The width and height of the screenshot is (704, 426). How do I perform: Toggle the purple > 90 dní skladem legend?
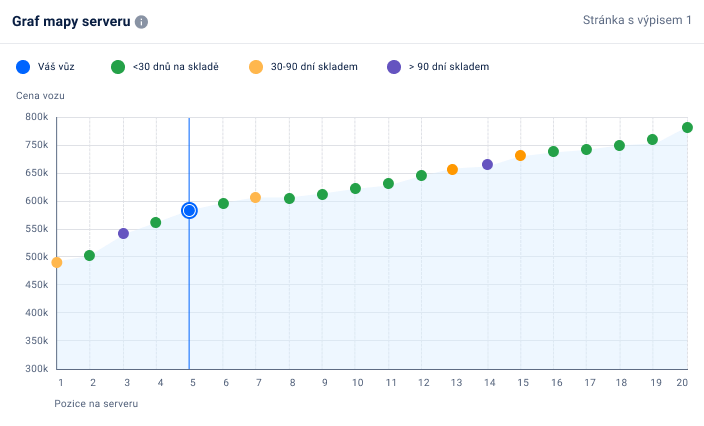coord(393,67)
